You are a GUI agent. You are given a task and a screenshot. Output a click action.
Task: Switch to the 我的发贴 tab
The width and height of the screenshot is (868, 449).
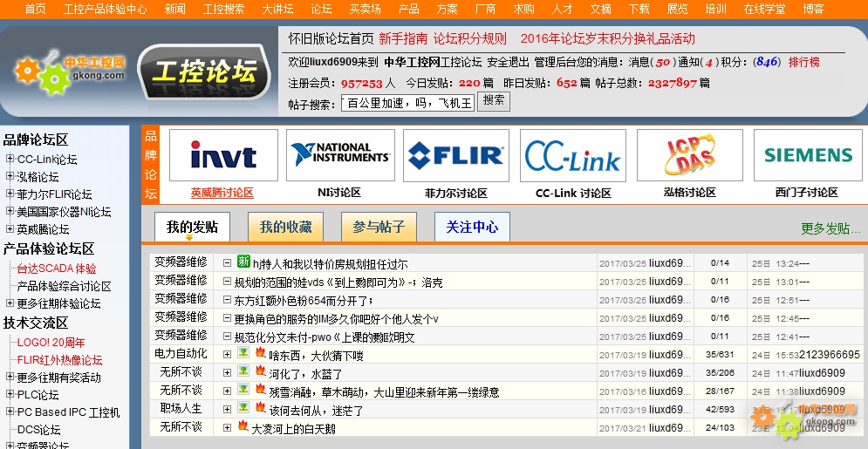click(x=192, y=228)
